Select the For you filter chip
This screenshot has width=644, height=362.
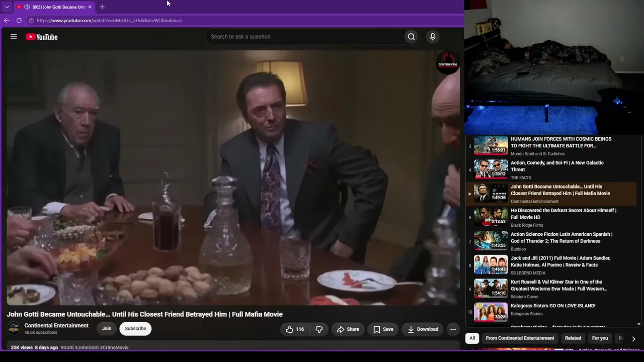tap(600, 338)
